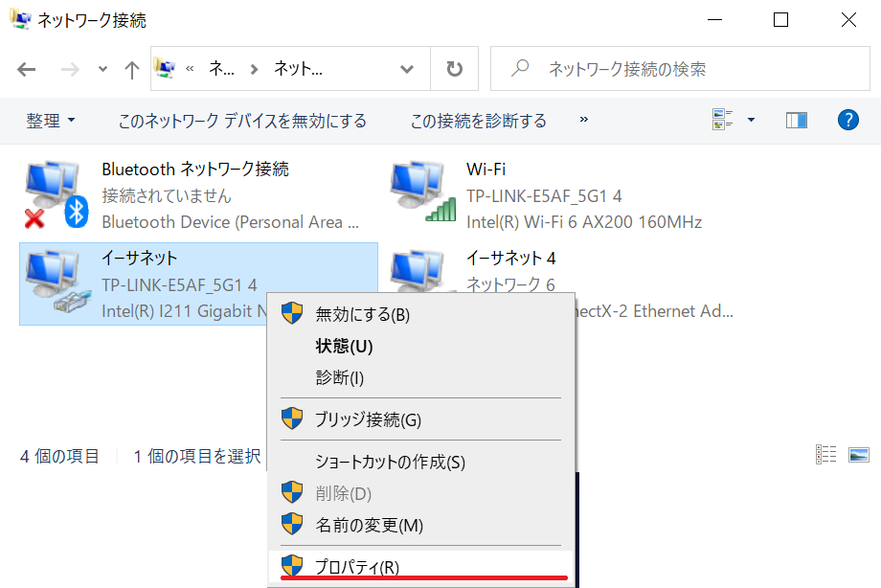Switch to large icons view in status bar
This screenshot has height=588, width=881.
coord(859,454)
